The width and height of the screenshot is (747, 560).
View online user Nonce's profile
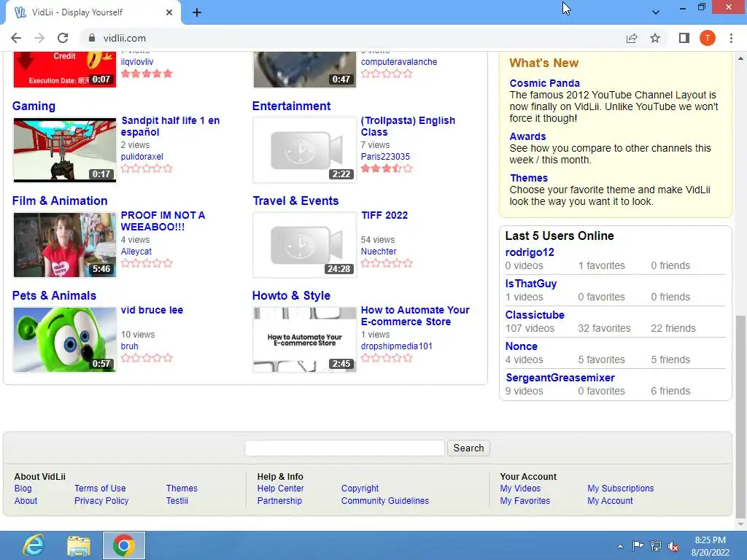pyautogui.click(x=521, y=346)
